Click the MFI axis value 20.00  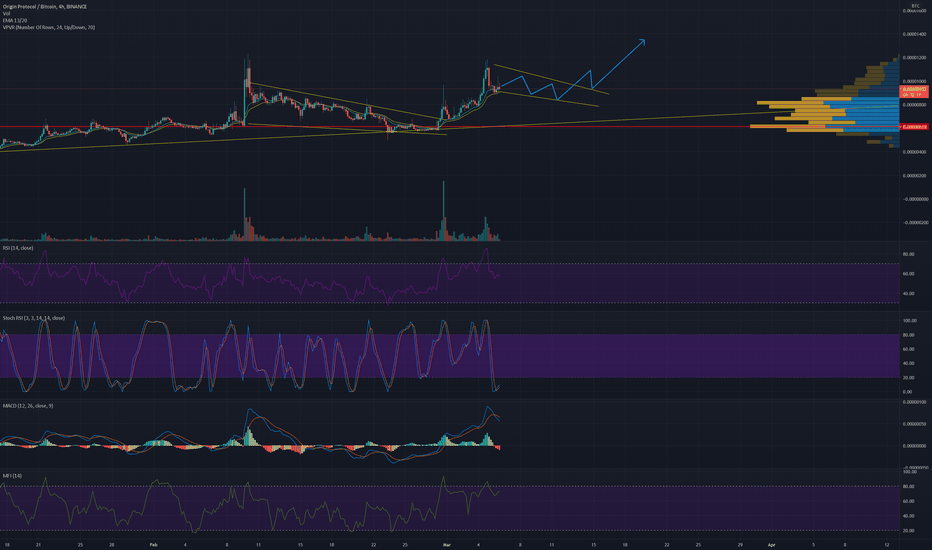(x=908, y=530)
